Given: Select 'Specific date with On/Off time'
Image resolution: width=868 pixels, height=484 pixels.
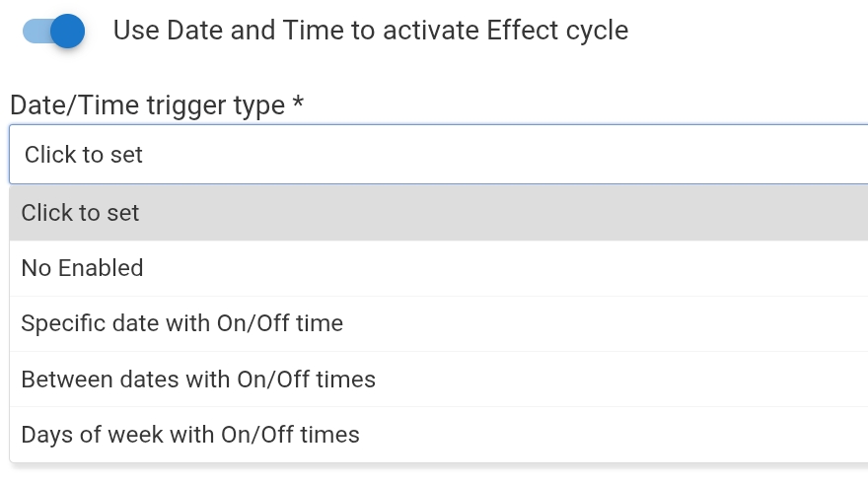Looking at the screenshot, I should [181, 323].
